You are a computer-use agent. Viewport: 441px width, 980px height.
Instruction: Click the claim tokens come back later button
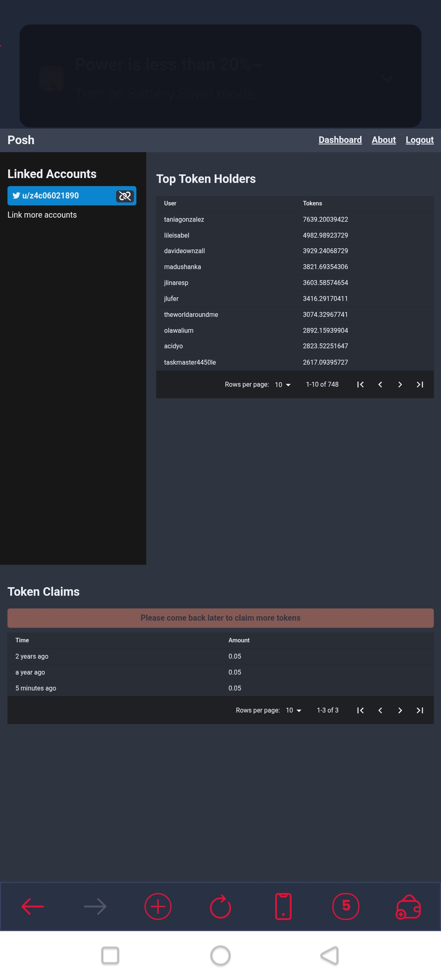pyautogui.click(x=220, y=618)
